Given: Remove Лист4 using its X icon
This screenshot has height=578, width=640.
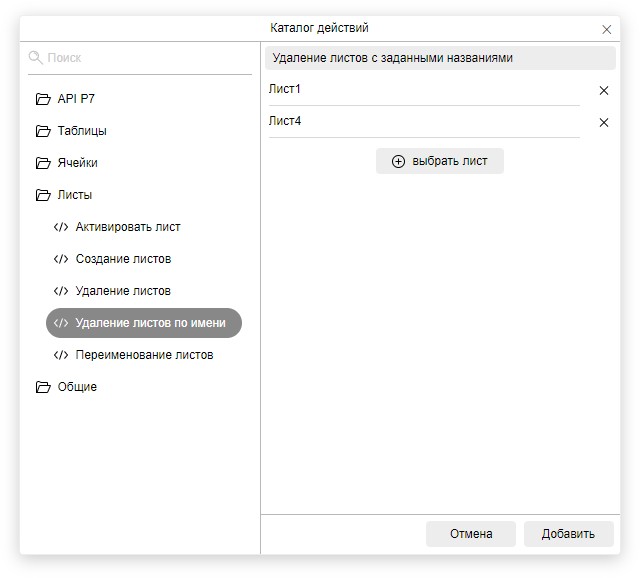Looking at the screenshot, I should 603,123.
